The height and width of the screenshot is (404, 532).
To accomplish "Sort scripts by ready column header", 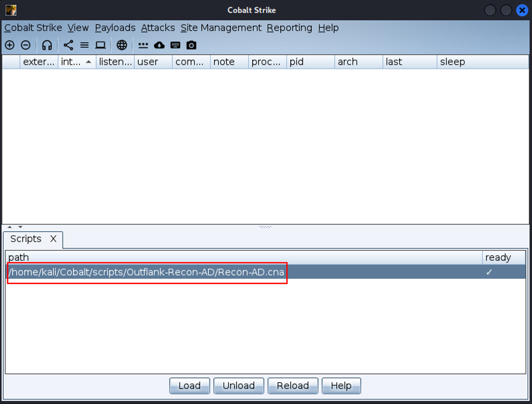I will pyautogui.click(x=504, y=258).
